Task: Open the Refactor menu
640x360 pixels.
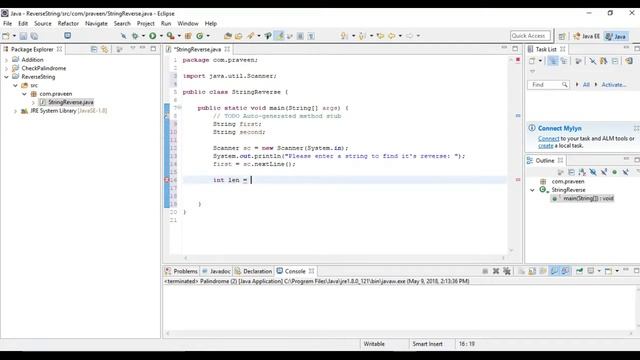Action: 68,24
